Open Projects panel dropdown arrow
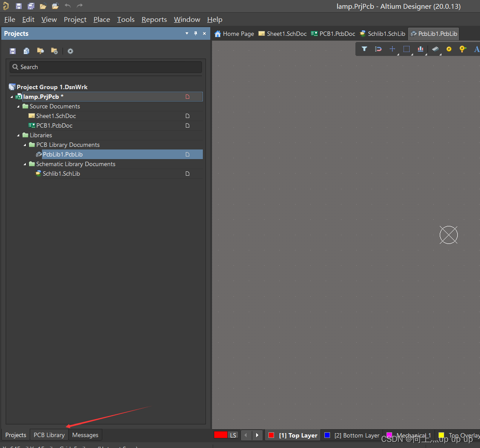 [x=187, y=33]
